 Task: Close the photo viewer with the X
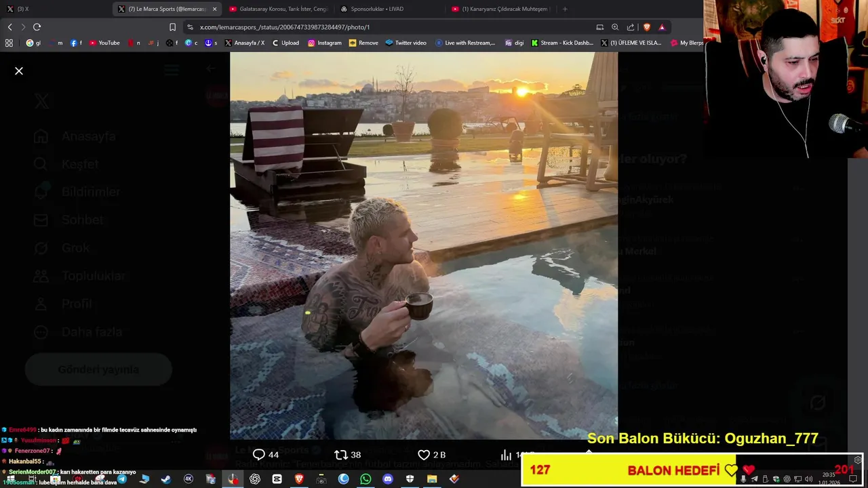click(19, 70)
